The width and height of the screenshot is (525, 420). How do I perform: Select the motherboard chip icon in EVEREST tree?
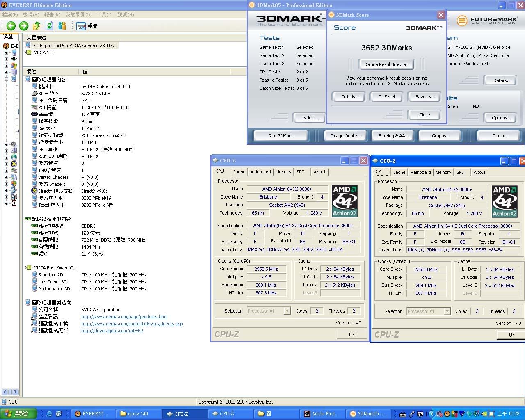pos(14,59)
